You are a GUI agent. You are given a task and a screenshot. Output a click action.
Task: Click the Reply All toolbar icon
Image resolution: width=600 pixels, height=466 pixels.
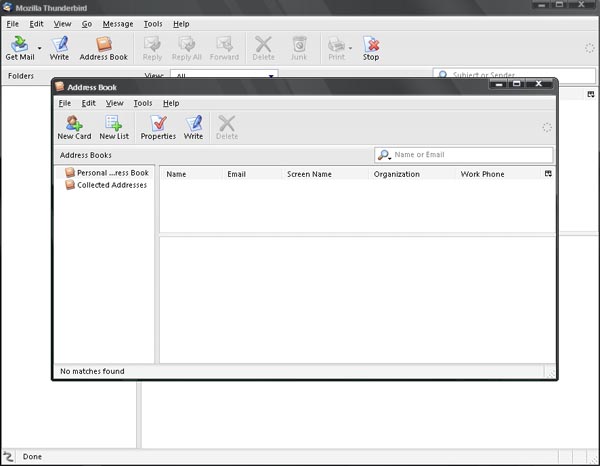point(186,48)
